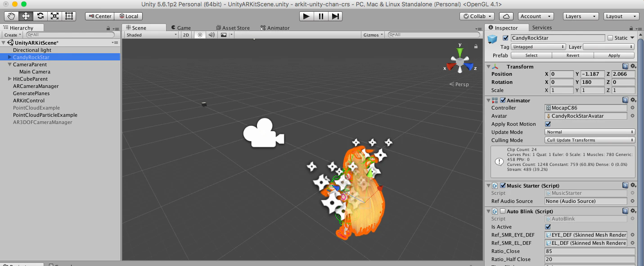
Task: Enable the Static checkbox
Action: point(610,38)
